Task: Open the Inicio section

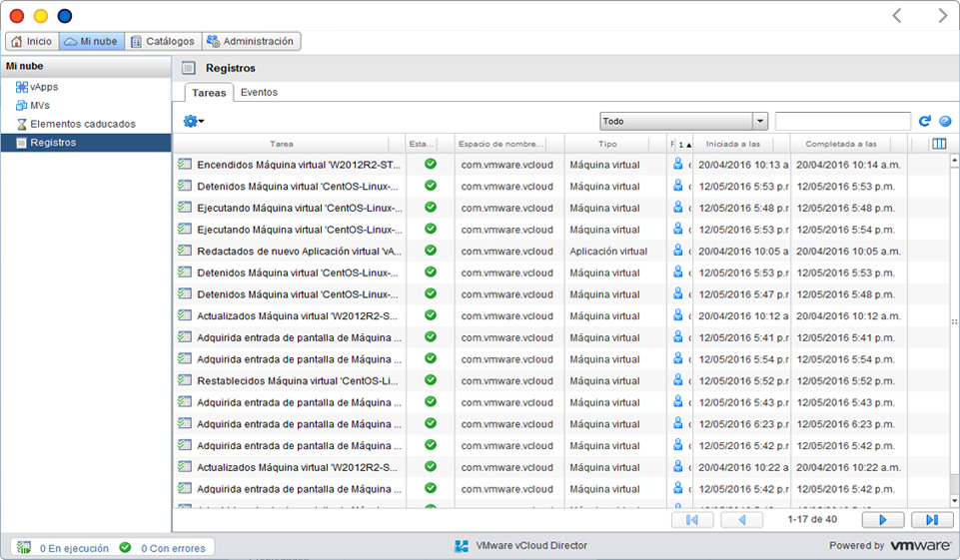Action: tap(32, 41)
